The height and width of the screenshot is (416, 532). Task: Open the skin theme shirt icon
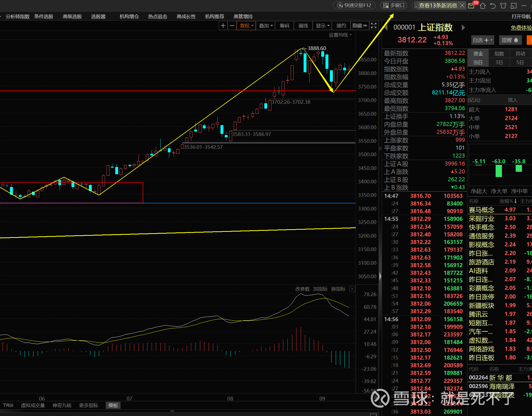pos(503,6)
